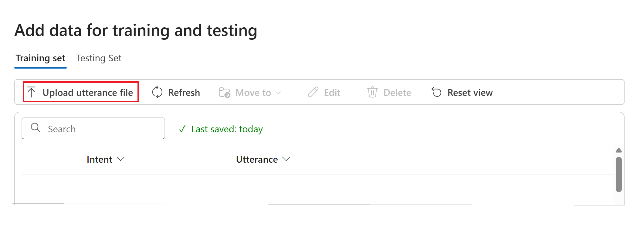Open the Utterance column dropdown
Image resolution: width=644 pixels, height=227 pixels.
coord(286,159)
